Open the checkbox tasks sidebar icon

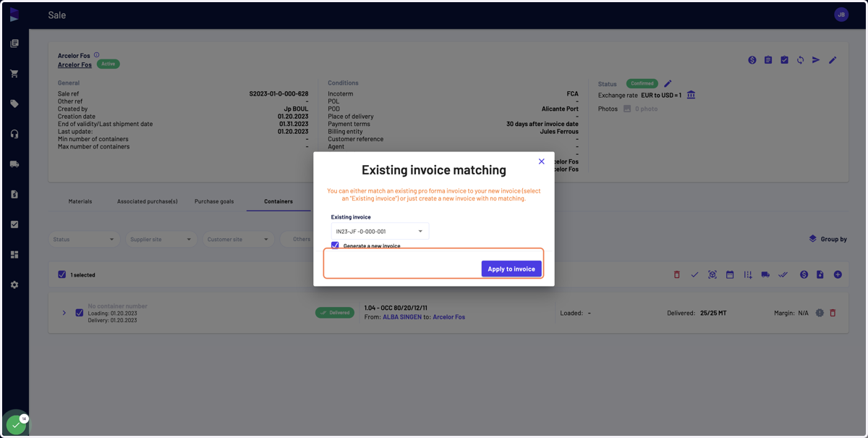tap(14, 224)
